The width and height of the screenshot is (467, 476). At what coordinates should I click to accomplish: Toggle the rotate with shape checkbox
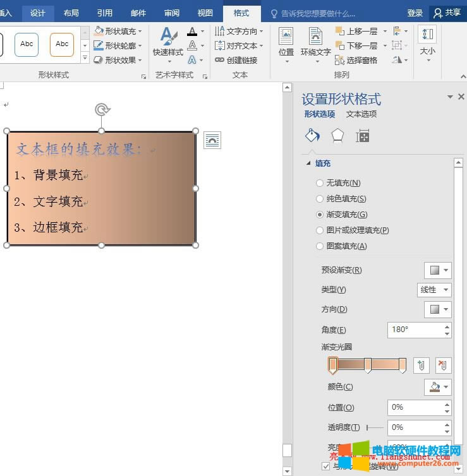(x=326, y=467)
